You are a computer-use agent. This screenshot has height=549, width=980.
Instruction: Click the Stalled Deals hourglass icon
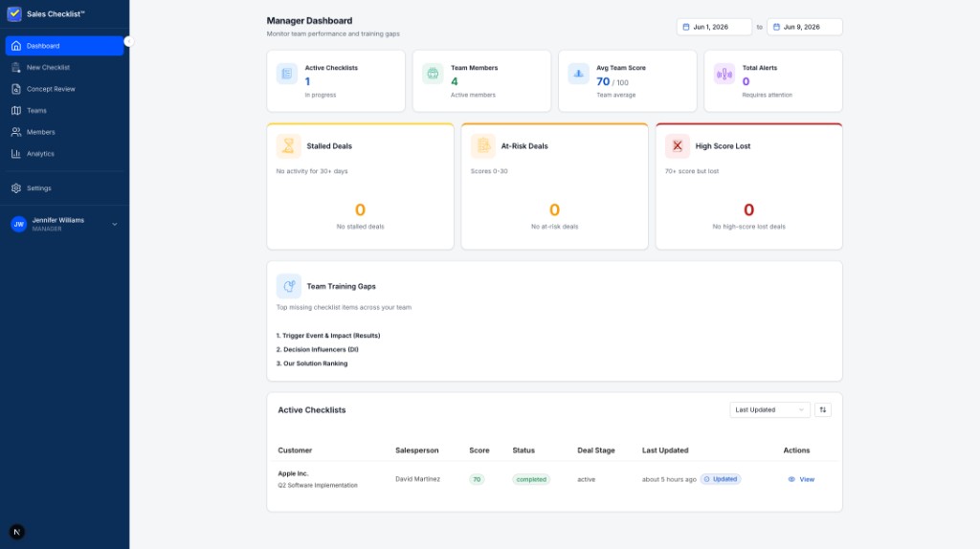click(289, 146)
